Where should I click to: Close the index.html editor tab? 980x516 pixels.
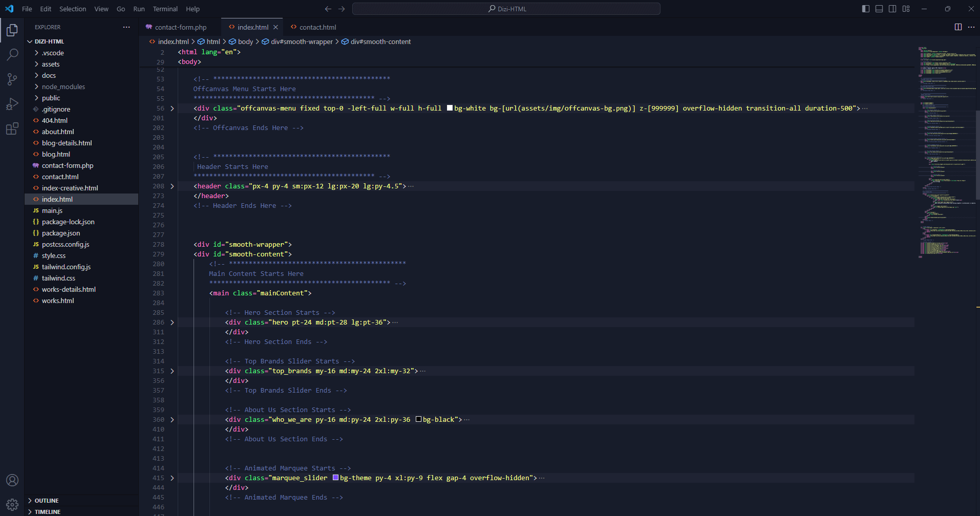click(275, 27)
